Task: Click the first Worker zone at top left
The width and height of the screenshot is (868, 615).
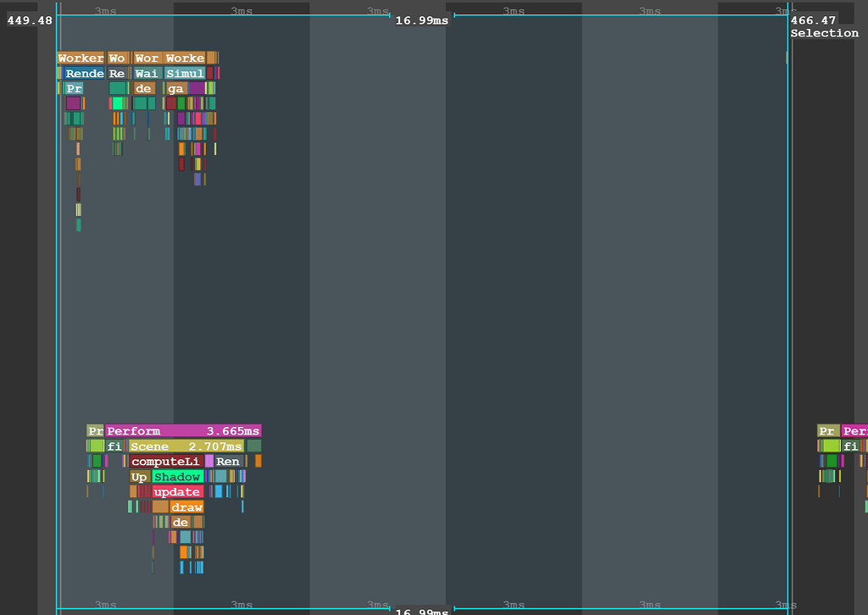Action: 81,58
